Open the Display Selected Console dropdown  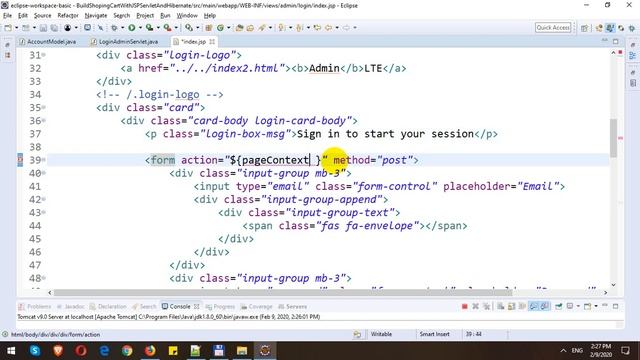coord(578,306)
